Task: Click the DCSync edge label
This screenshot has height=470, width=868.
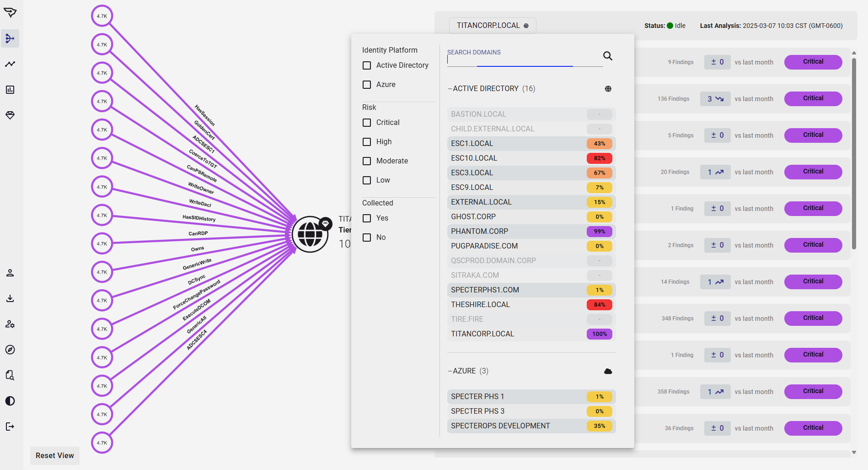Action: [x=197, y=280]
